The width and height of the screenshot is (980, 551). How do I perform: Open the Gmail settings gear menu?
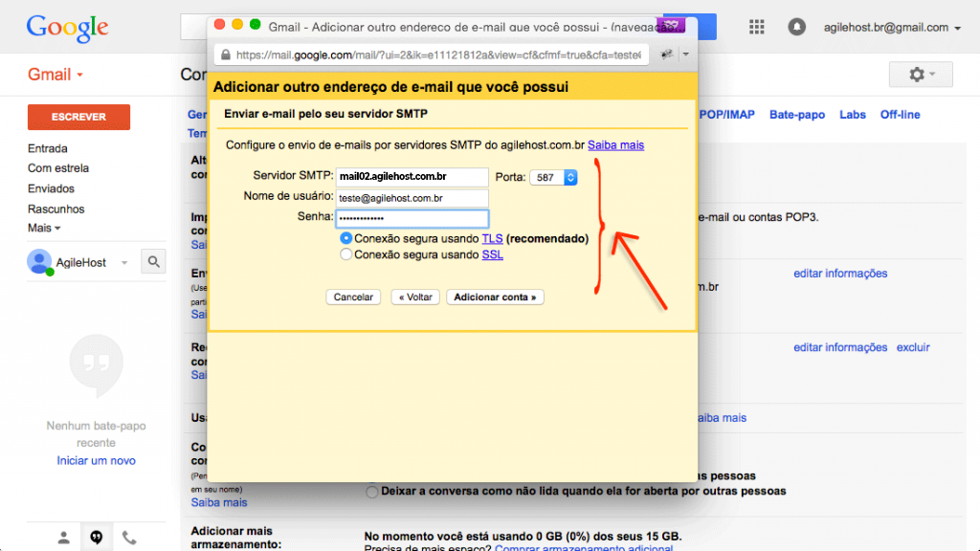[x=921, y=75]
